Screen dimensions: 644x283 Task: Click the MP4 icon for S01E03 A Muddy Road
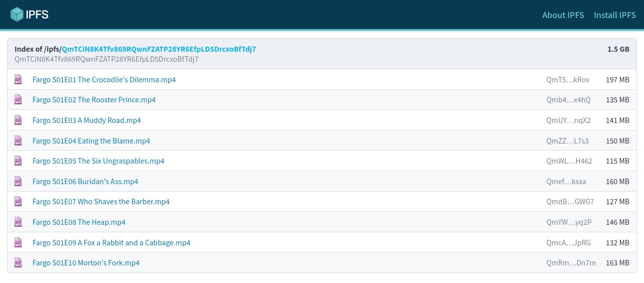(18, 120)
